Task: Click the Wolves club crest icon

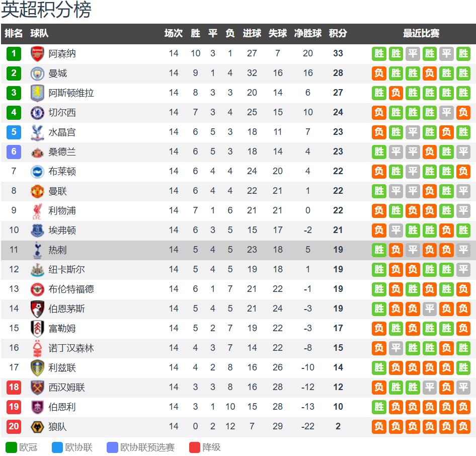Action: pyautogui.click(x=38, y=426)
